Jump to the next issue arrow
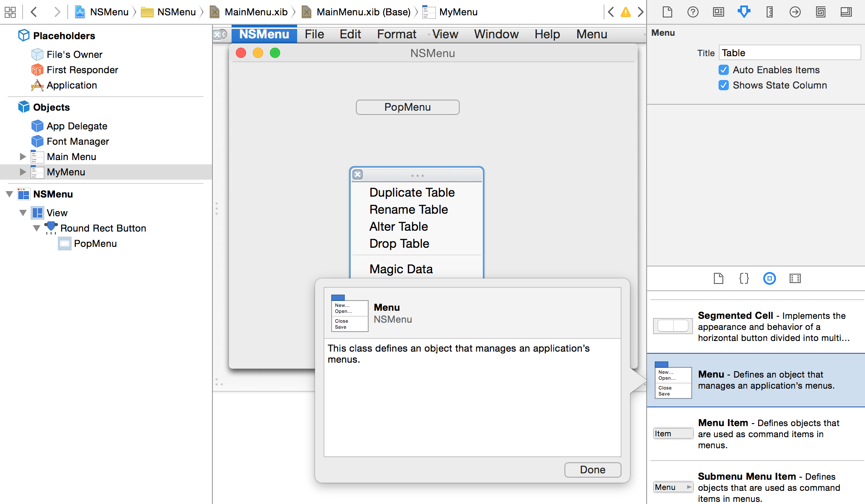 640,12
